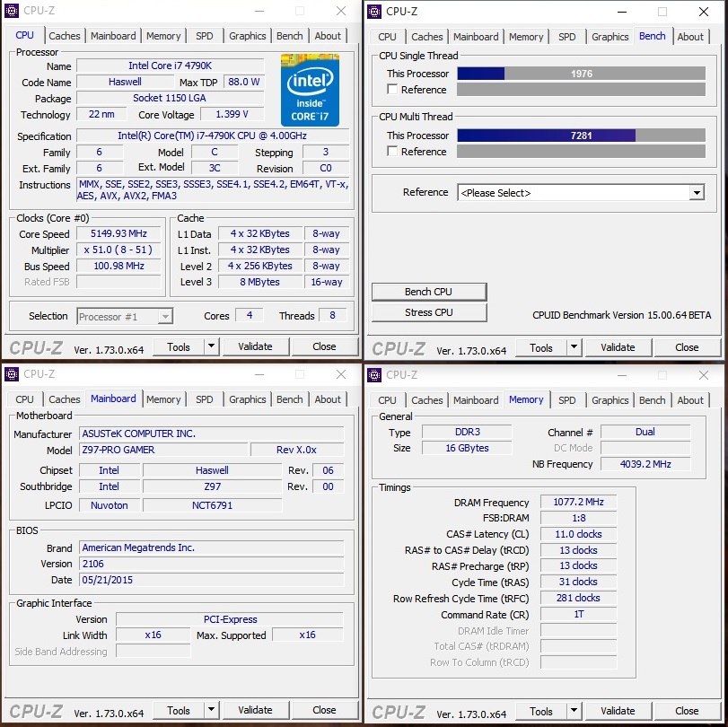
Task: Minimize the Bench CPU-Z window
Action: pyautogui.click(x=622, y=12)
